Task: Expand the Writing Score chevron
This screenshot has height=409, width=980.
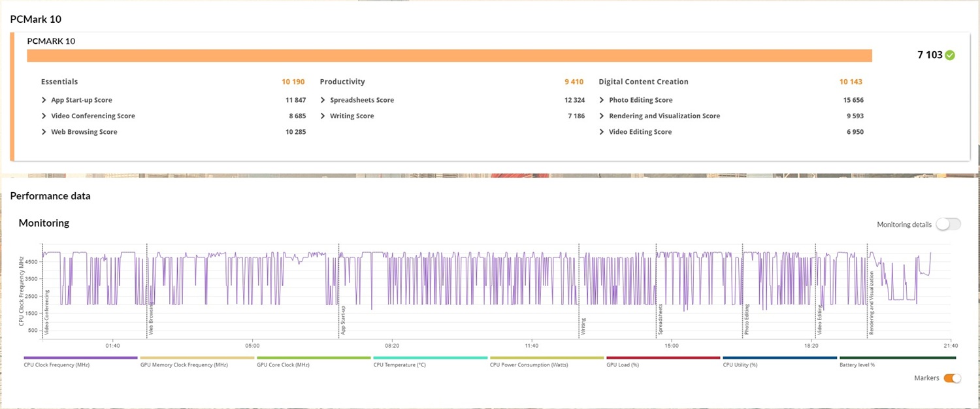Action: click(323, 116)
